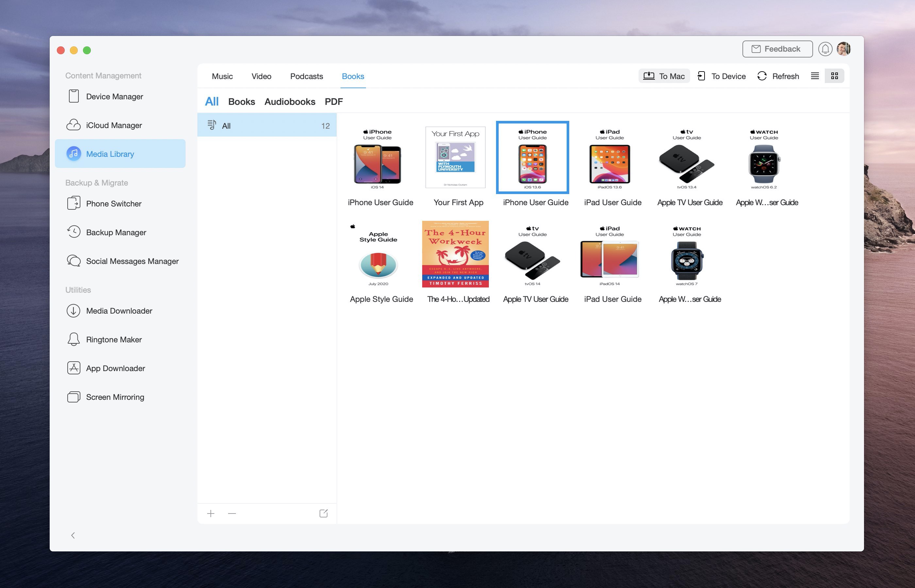Filter by Audiobooks

tap(290, 102)
